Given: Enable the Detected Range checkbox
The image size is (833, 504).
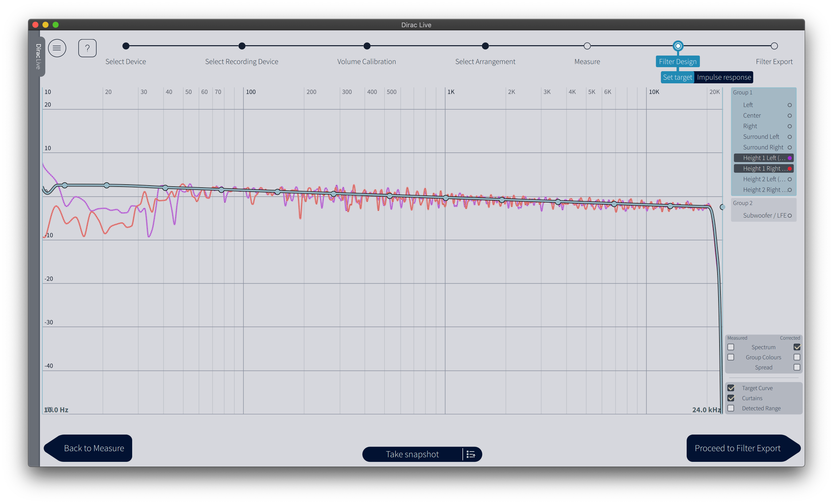Looking at the screenshot, I should [731, 408].
